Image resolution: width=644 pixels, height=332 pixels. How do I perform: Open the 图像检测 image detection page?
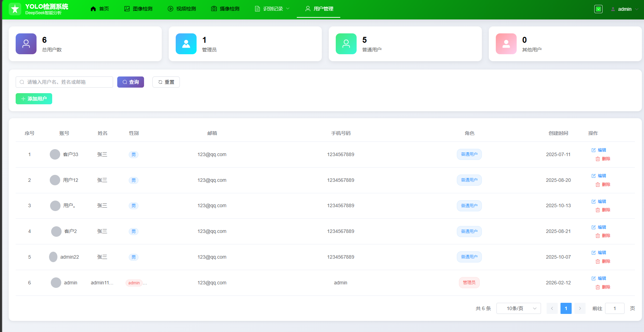138,9
